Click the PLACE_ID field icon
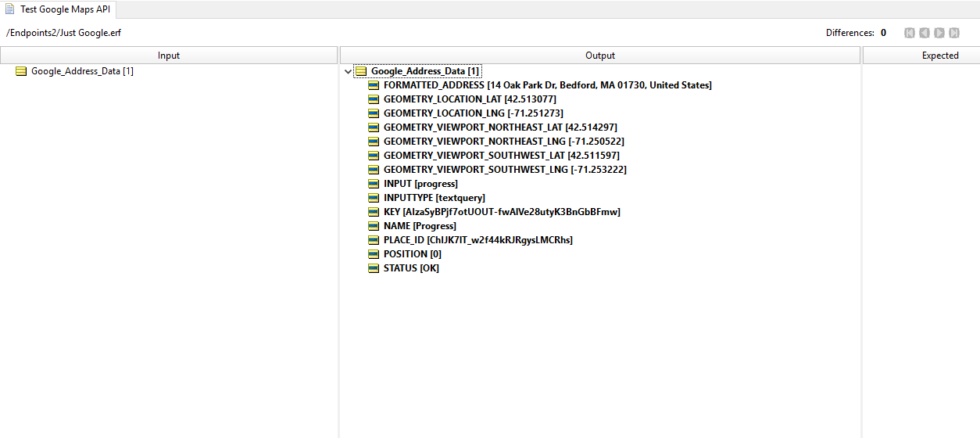Viewport: 980px width, 438px height. point(374,240)
